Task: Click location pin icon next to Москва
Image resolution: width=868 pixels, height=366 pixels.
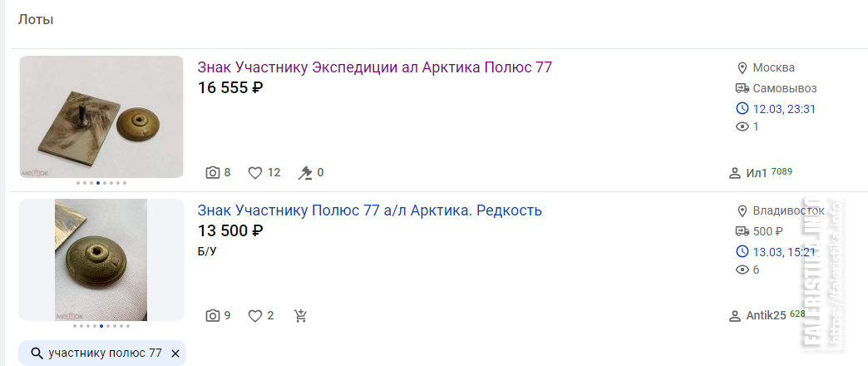Action: [742, 68]
